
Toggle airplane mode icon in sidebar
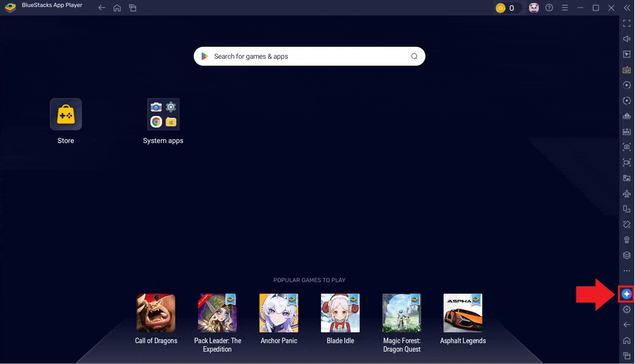[626, 194]
